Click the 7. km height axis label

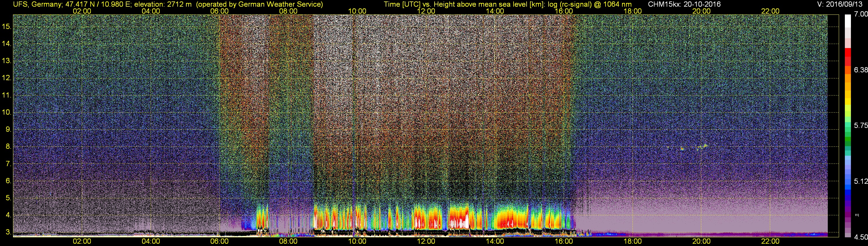pyautogui.click(x=8, y=164)
